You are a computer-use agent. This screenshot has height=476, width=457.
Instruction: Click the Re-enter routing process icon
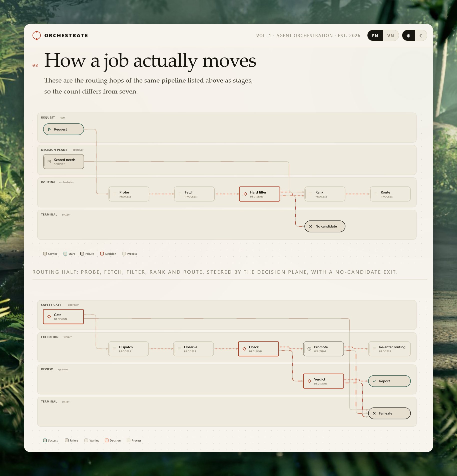(374, 349)
